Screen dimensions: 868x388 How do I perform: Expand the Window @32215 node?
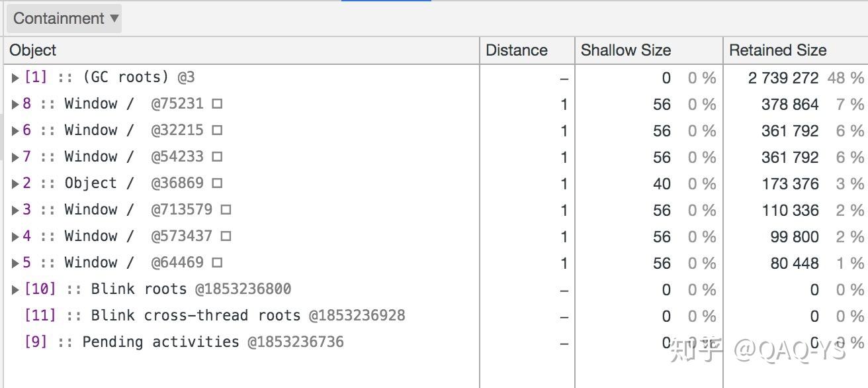tap(15, 131)
